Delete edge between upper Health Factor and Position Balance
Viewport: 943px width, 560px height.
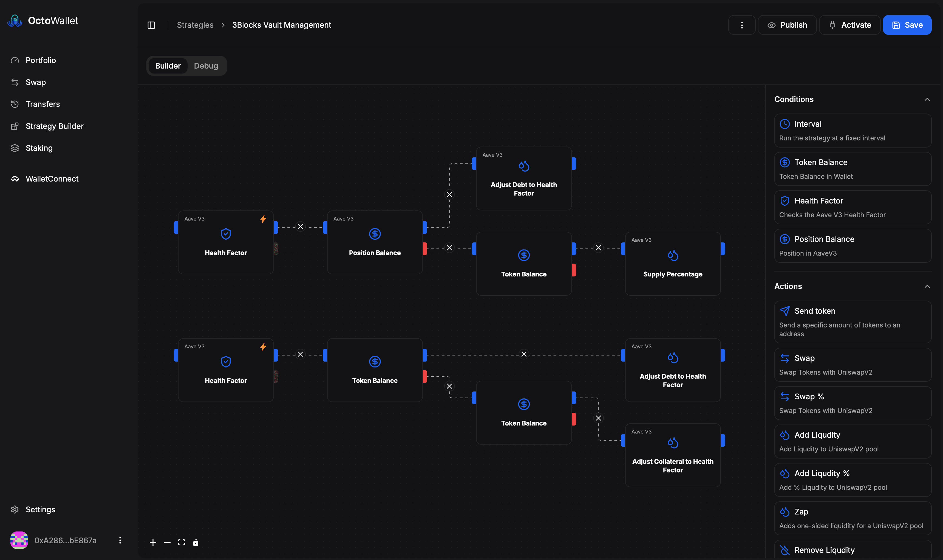[x=300, y=227]
